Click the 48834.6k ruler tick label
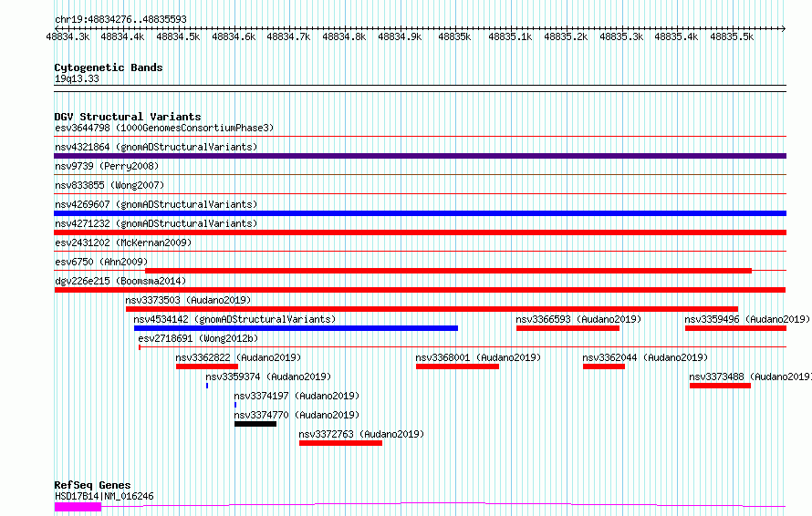The width and height of the screenshot is (812, 516). click(234, 36)
